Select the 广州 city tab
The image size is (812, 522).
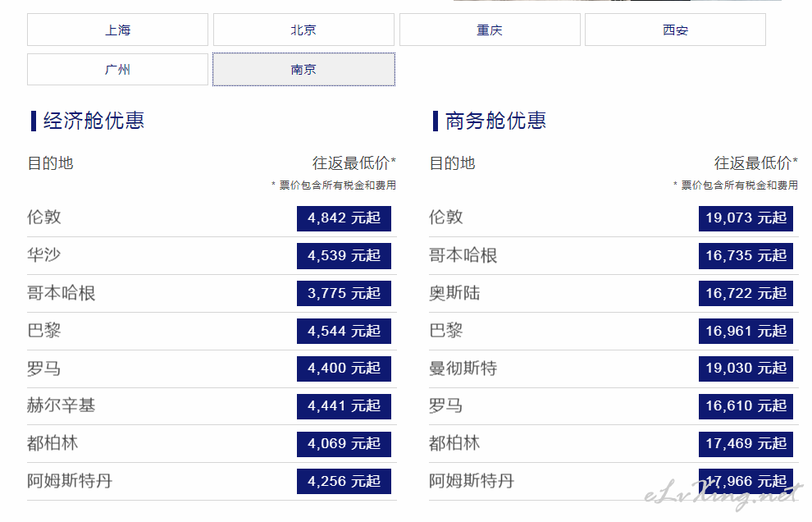(117, 70)
